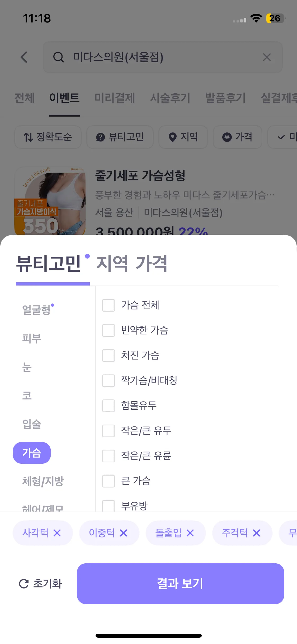Open the 뷰티고민 filter chip
The image size is (297, 644).
click(120, 137)
